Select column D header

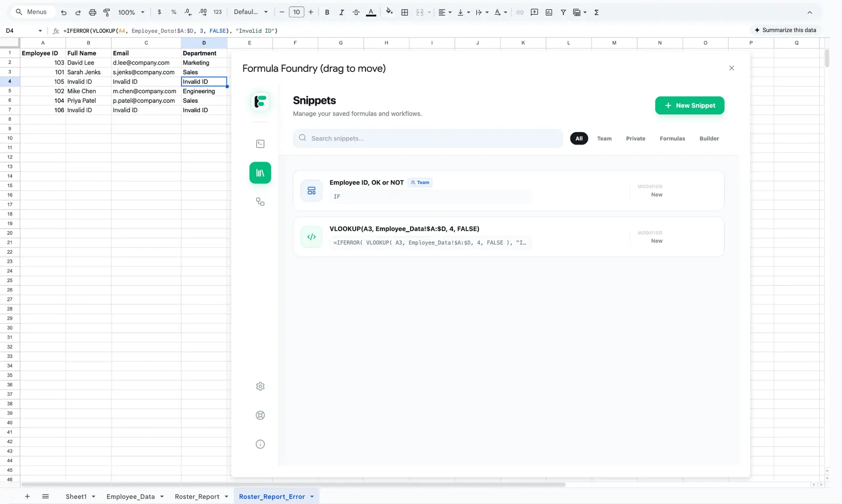click(204, 43)
